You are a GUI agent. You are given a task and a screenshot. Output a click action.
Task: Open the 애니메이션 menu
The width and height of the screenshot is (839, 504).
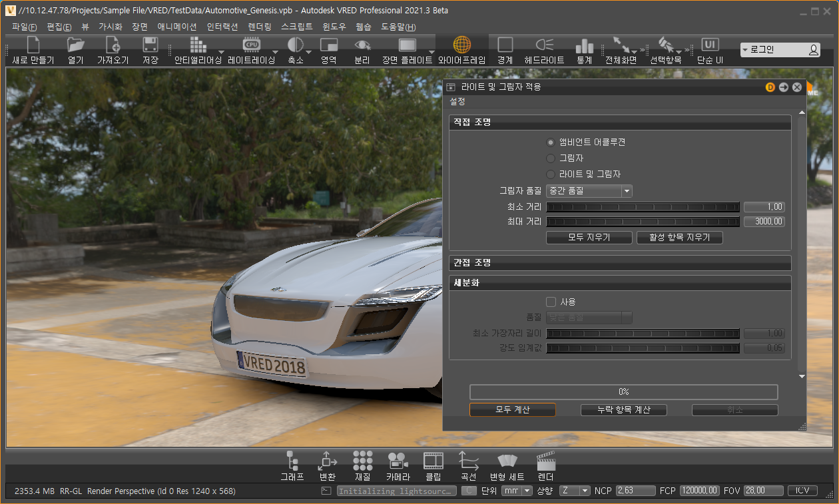(x=176, y=27)
